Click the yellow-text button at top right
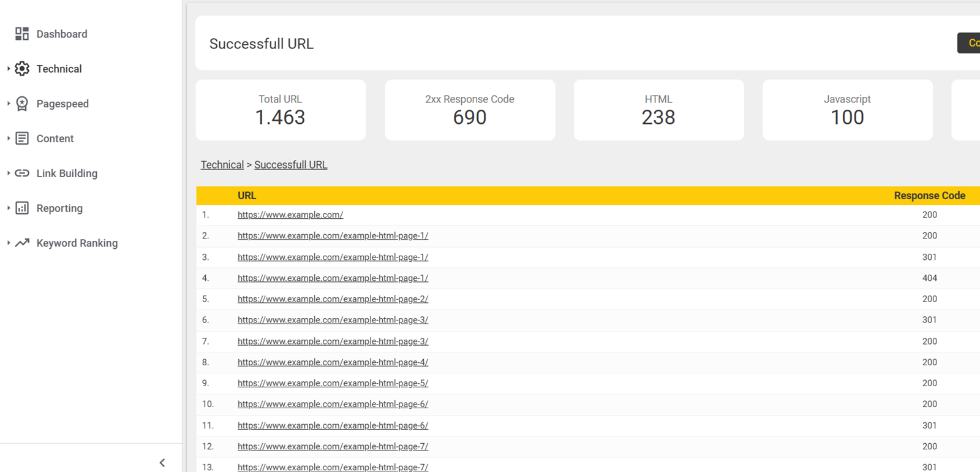 [970, 43]
